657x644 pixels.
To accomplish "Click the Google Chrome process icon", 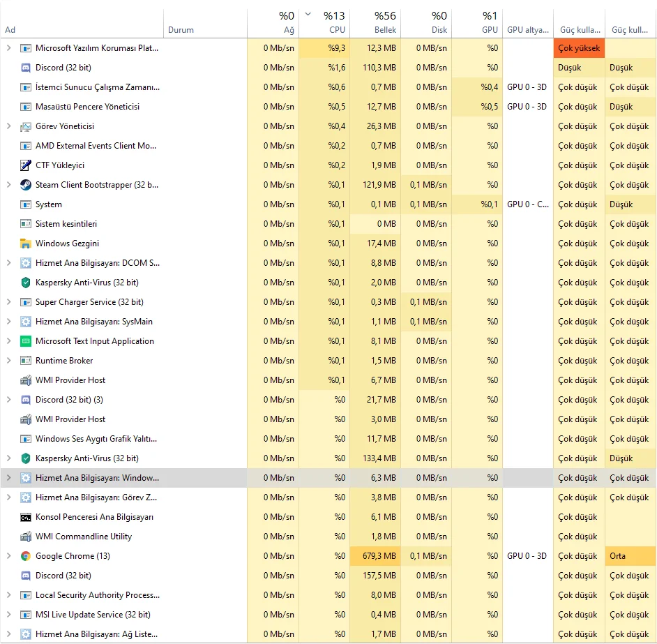I will pos(26,556).
